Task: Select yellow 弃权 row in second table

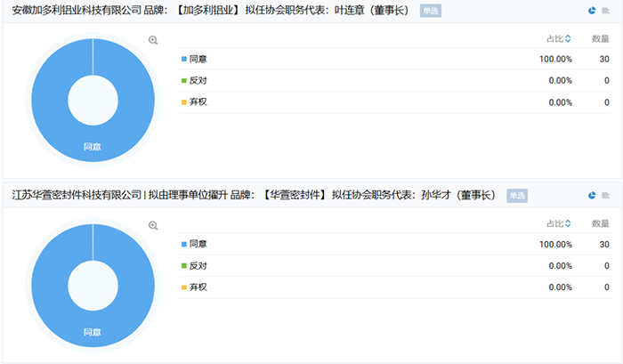Action: click(198, 287)
